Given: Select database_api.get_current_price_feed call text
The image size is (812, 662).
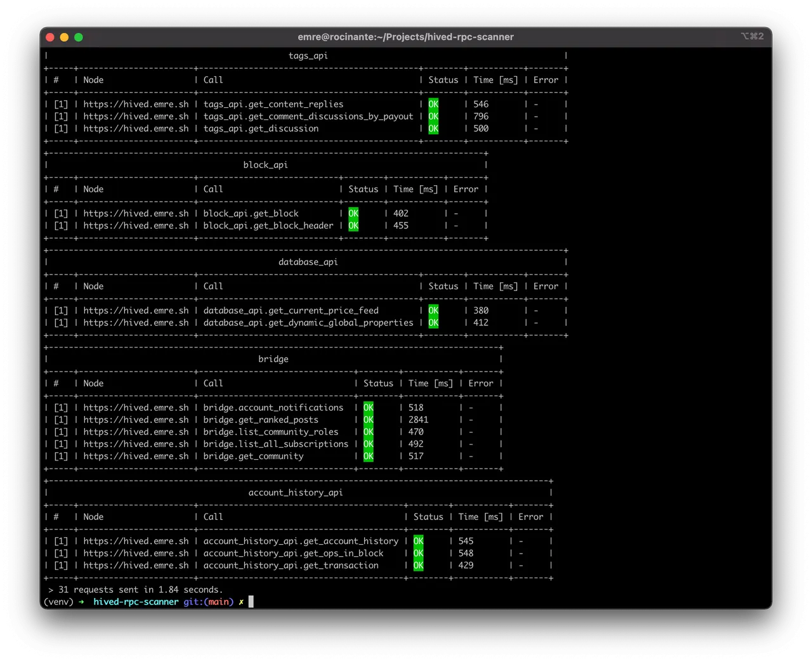Looking at the screenshot, I should tap(291, 310).
